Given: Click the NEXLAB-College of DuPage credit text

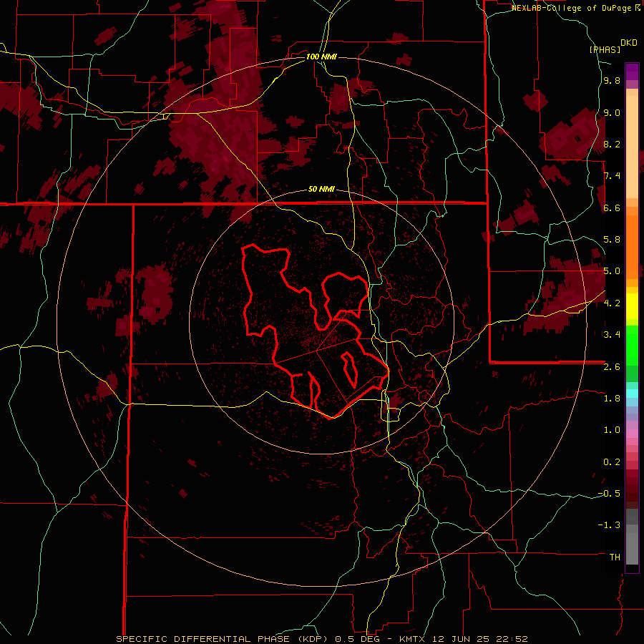Looking at the screenshot, I should click(573, 8).
